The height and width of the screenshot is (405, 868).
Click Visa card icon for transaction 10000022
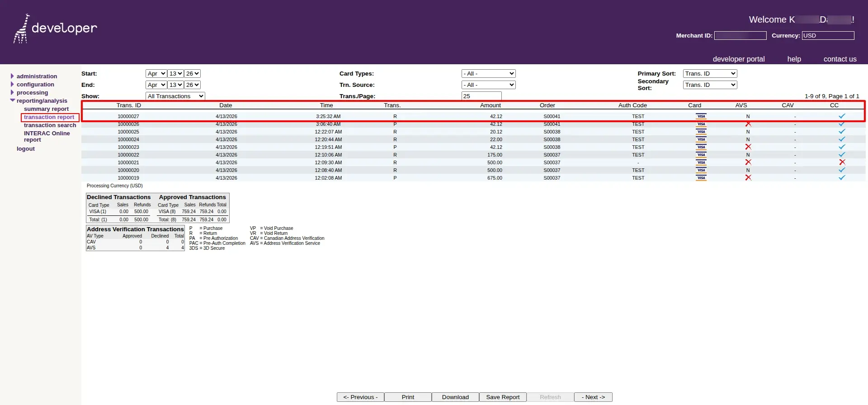(701, 155)
